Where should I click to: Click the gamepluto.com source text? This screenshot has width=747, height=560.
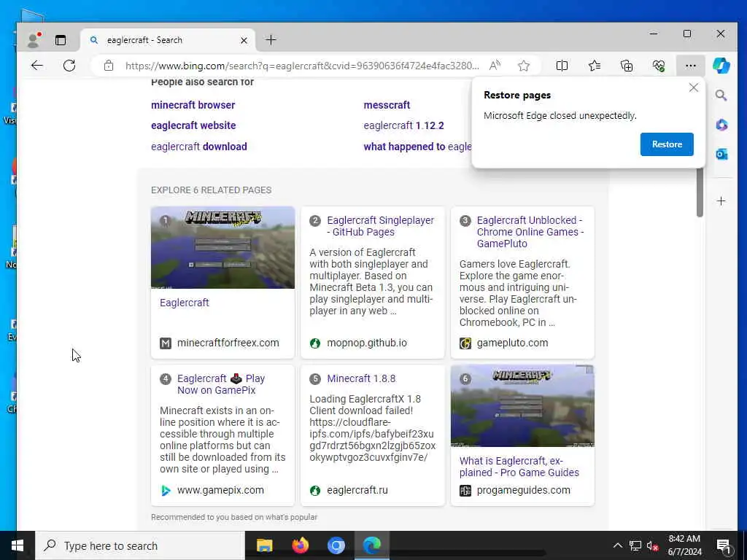[512, 343]
